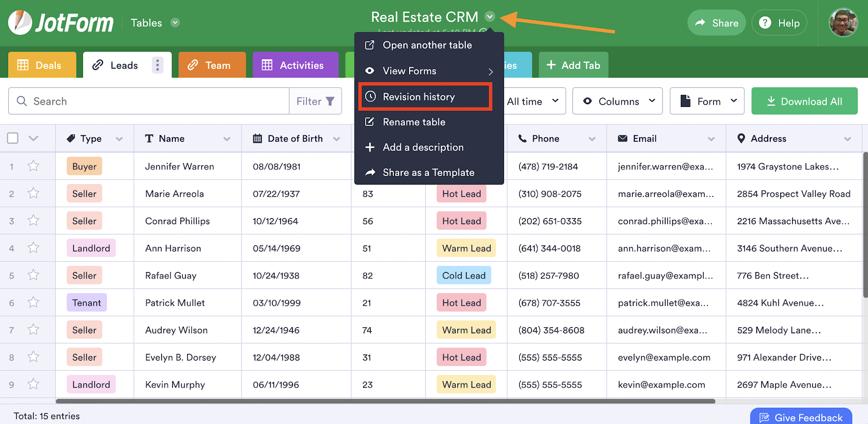This screenshot has height=424, width=868.
Task: Open the All time date dropdown
Action: click(x=533, y=101)
